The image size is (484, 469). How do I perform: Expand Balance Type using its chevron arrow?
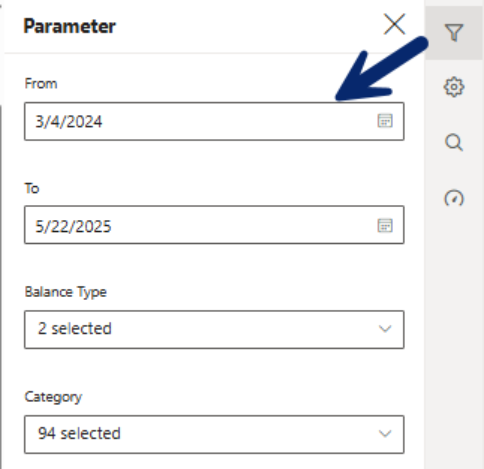click(385, 329)
